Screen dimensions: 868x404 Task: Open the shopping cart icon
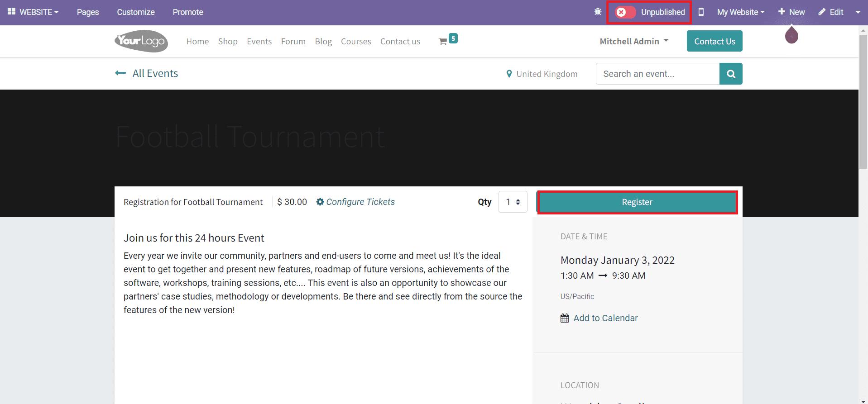click(443, 42)
